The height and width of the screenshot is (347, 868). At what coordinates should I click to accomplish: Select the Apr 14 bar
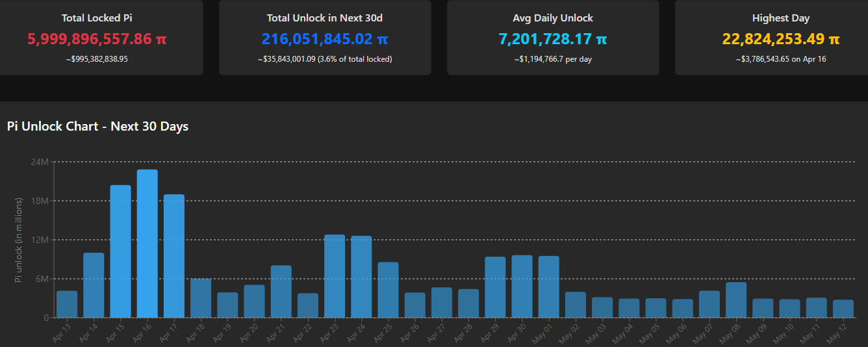[x=94, y=285]
